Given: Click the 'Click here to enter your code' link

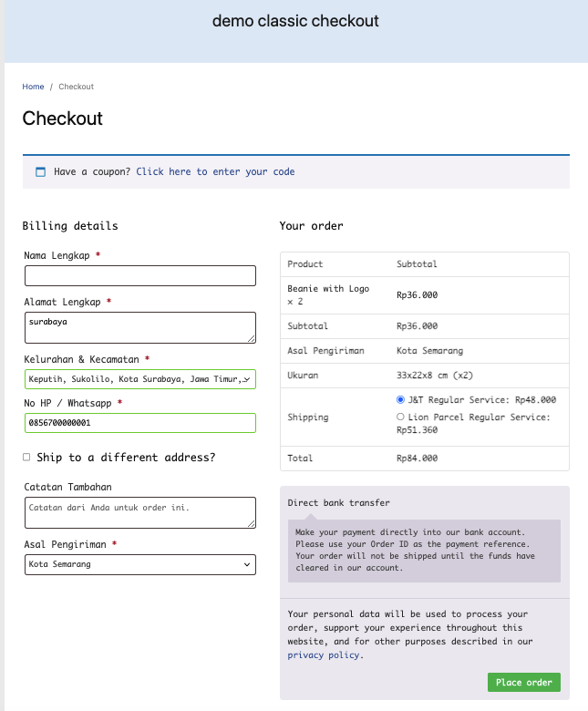Looking at the screenshot, I should (215, 172).
